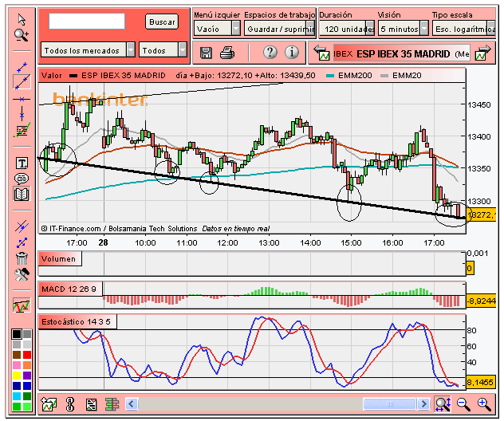Go to previous instrument arrow icon
504x421 pixels.
click(x=321, y=53)
